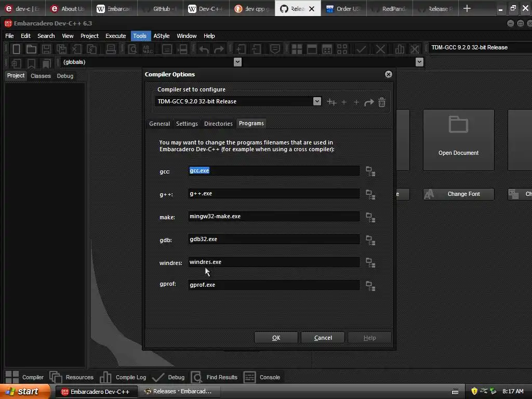Screen dimensions: 532x399
Task: Open the Project menu in menu bar
Action: click(89, 36)
